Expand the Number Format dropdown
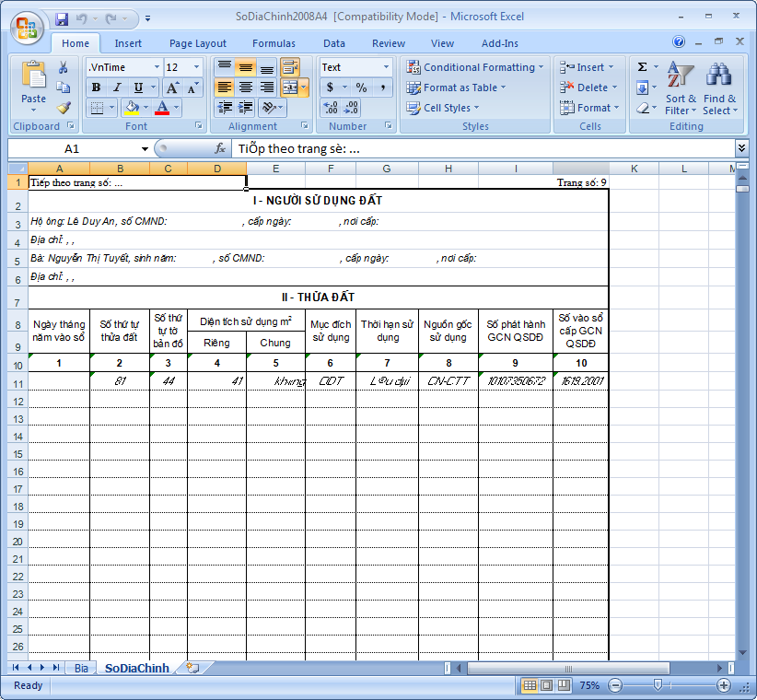757x700 pixels. (385, 67)
